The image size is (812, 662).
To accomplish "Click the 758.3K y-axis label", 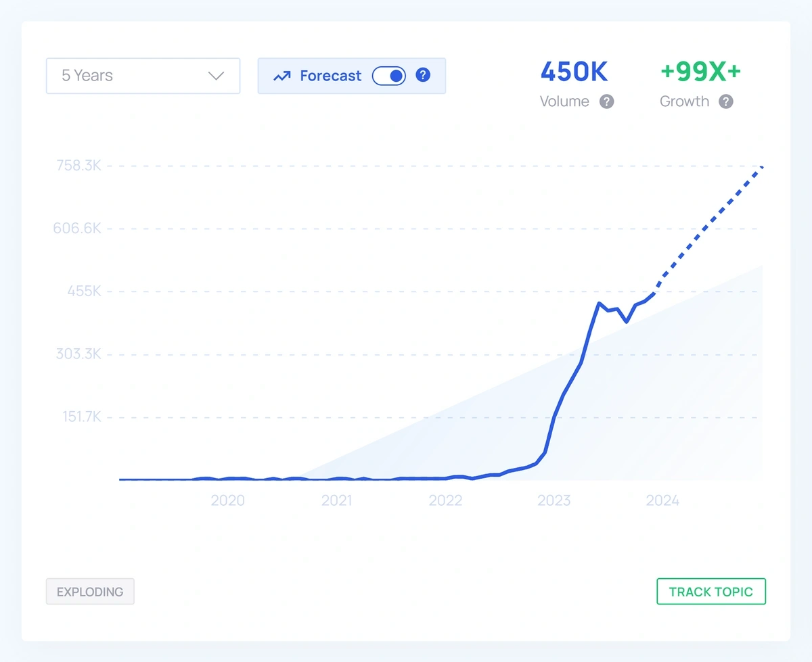I will [x=78, y=165].
